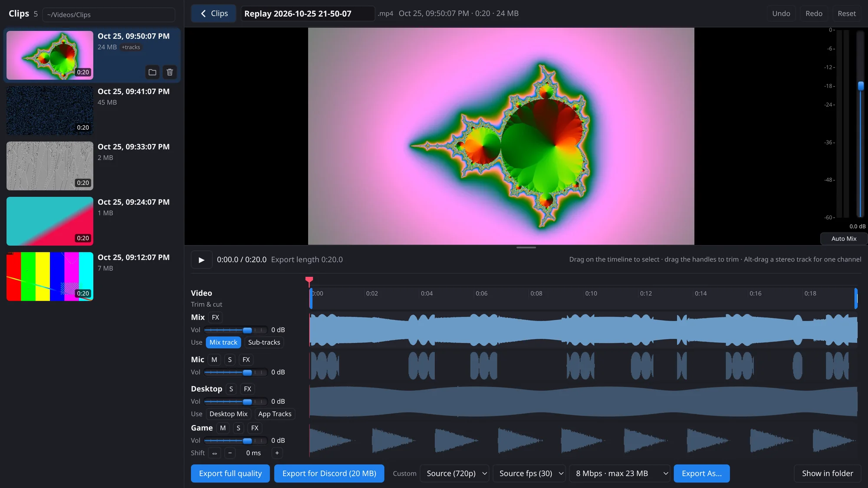868x488 pixels.
Task: Click Export for Discord (20 MB)
Action: pyautogui.click(x=329, y=474)
